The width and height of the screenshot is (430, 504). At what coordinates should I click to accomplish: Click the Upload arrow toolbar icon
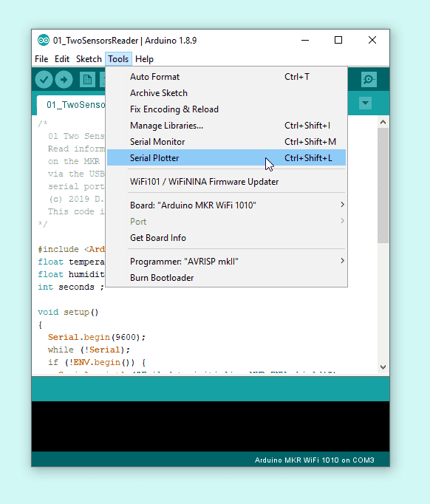64,79
